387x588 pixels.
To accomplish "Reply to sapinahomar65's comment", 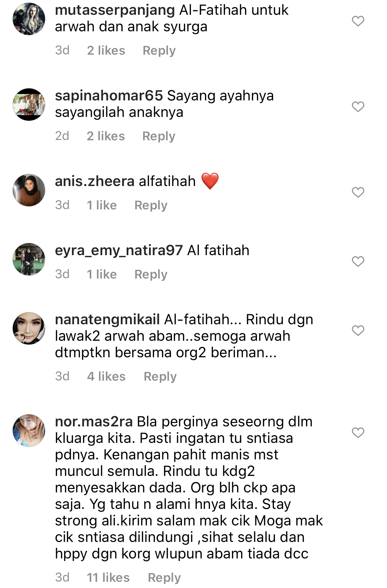I will [x=159, y=136].
